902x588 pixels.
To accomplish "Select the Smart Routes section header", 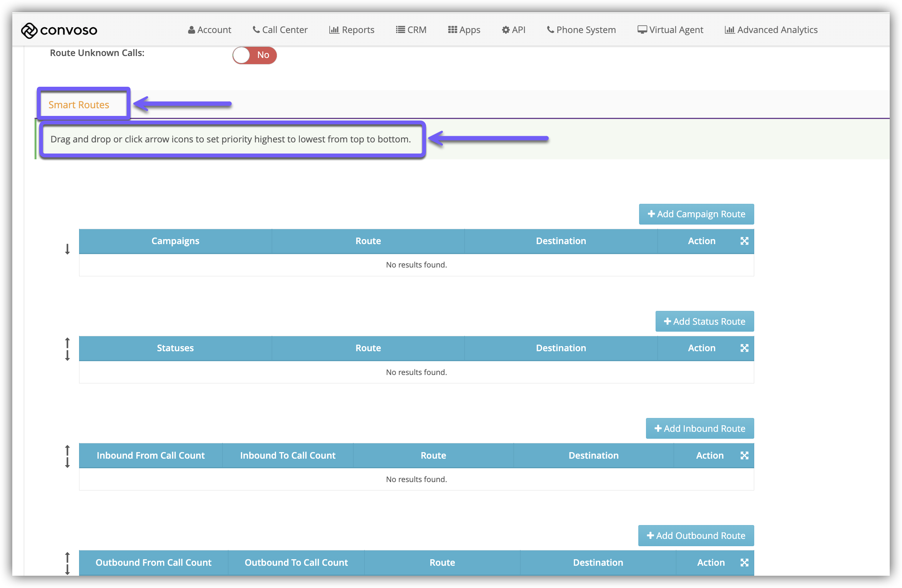I will 79,105.
